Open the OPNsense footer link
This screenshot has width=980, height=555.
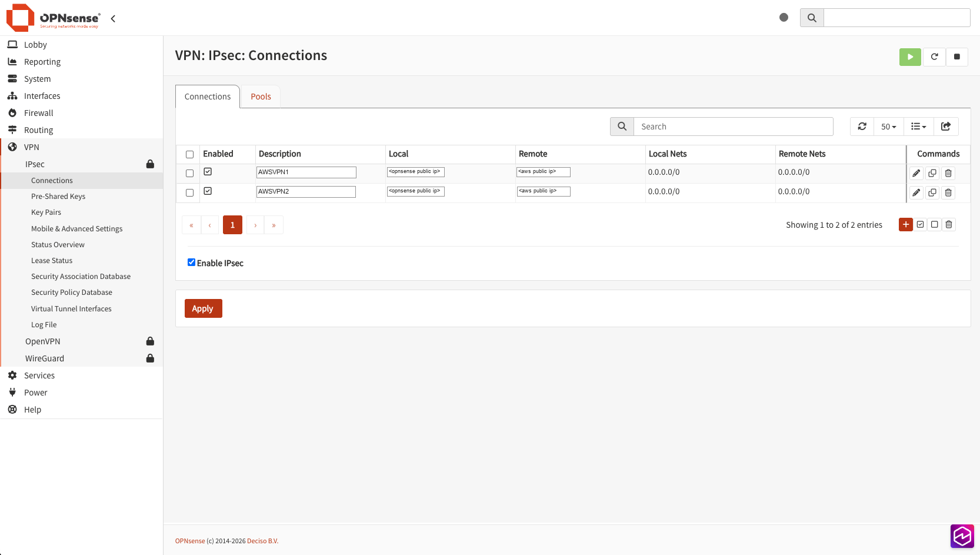coord(190,541)
